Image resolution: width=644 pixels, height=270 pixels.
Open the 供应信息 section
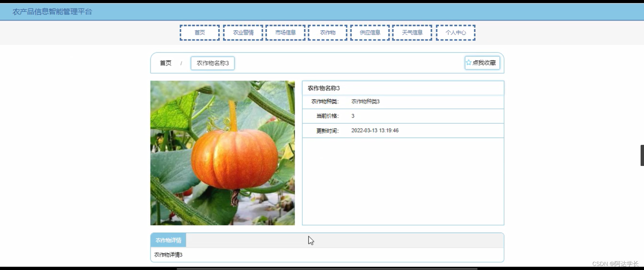(x=370, y=33)
